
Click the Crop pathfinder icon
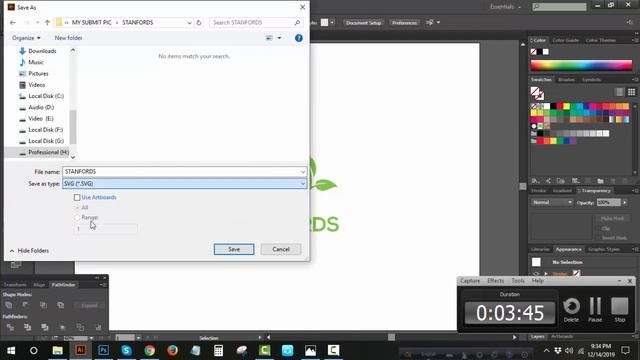62,327
